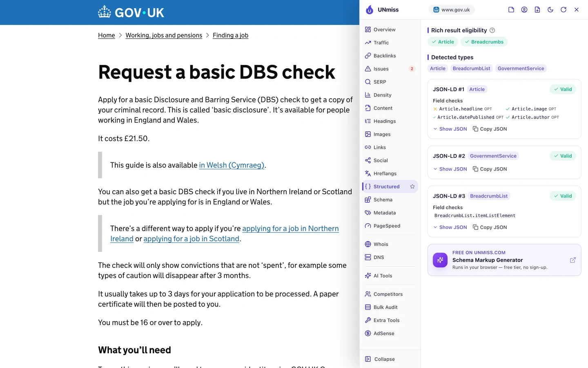The width and height of the screenshot is (588, 368).
Task: Open the Bulk Audit sidebar item
Action: [390, 307]
